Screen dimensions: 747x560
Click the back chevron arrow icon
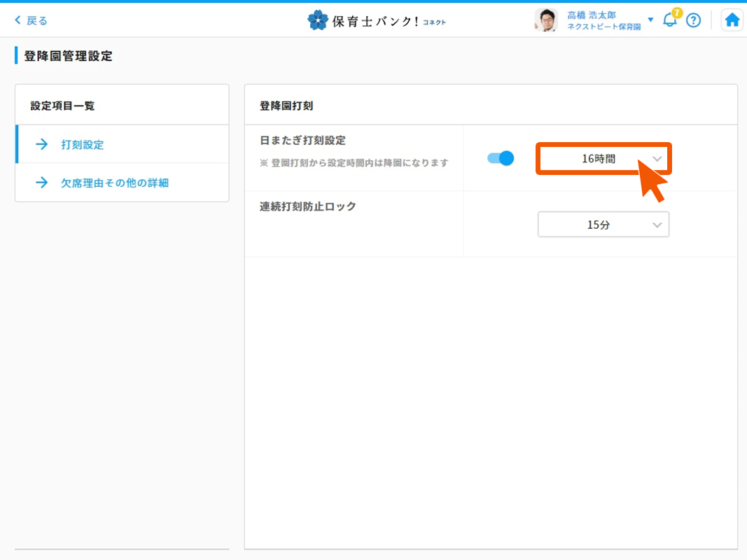coord(18,21)
